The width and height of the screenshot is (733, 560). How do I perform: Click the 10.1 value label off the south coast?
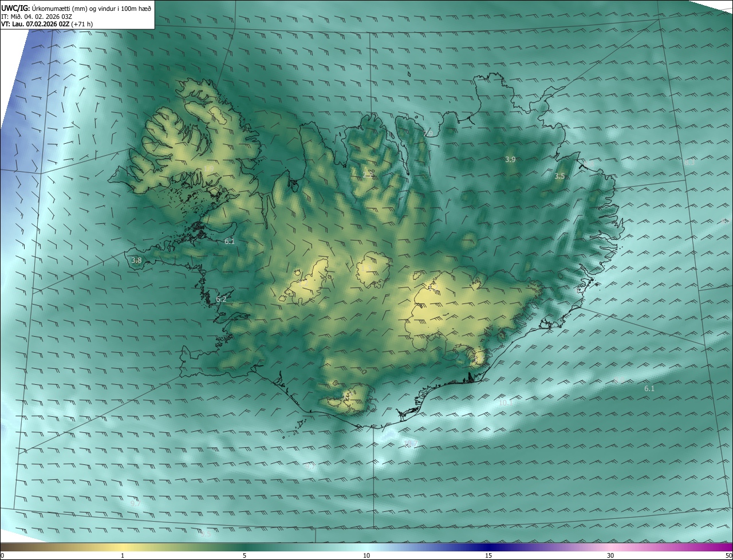(x=506, y=403)
